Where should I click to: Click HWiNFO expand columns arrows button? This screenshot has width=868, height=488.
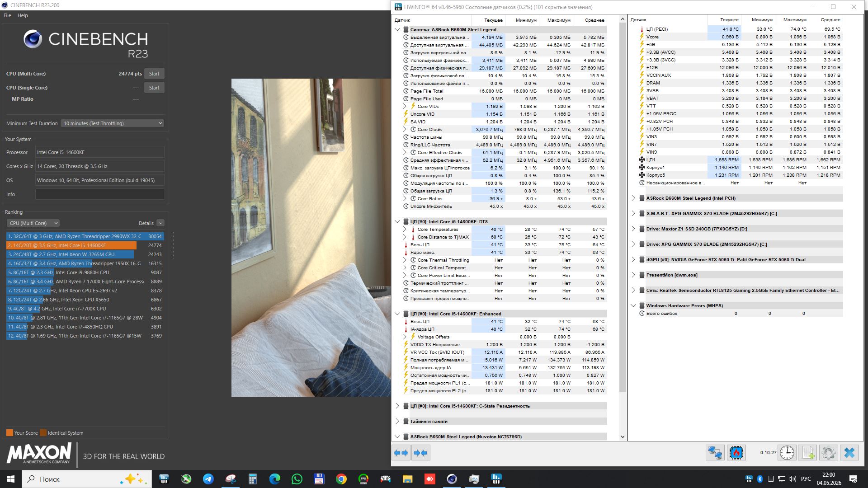tap(401, 453)
